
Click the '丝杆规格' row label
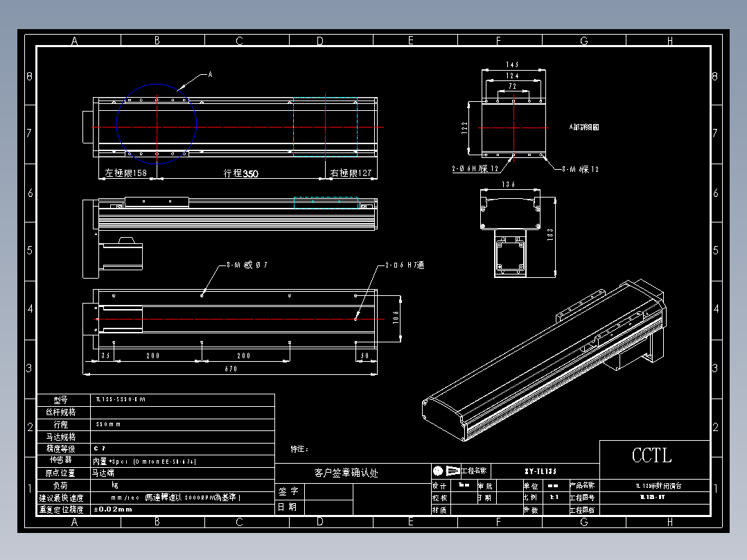point(61,412)
